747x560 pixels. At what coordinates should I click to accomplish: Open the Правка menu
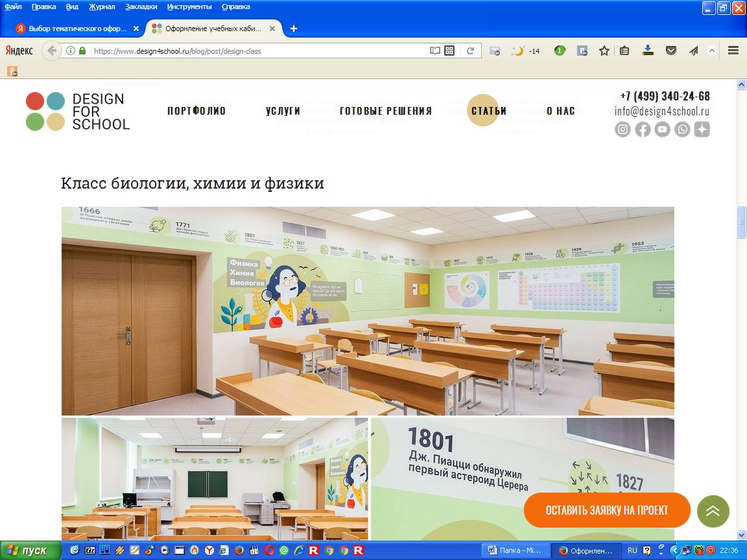tap(44, 6)
